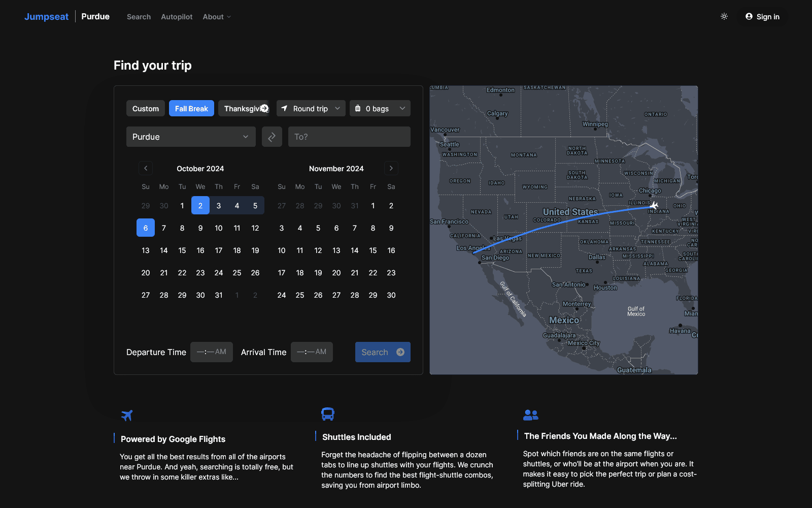Click the Powered by Google Flights plane icon

click(x=127, y=416)
